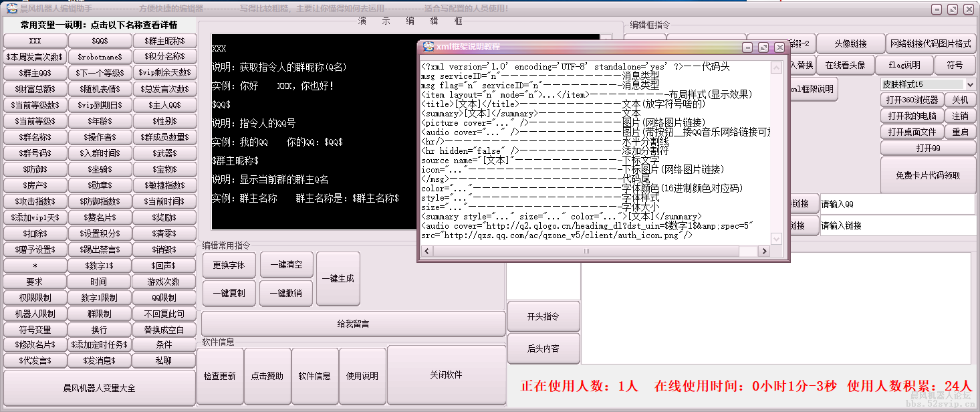Open the 皮肤样式15 skin style dropdown
The height and width of the screenshot is (412, 980).
(x=971, y=84)
